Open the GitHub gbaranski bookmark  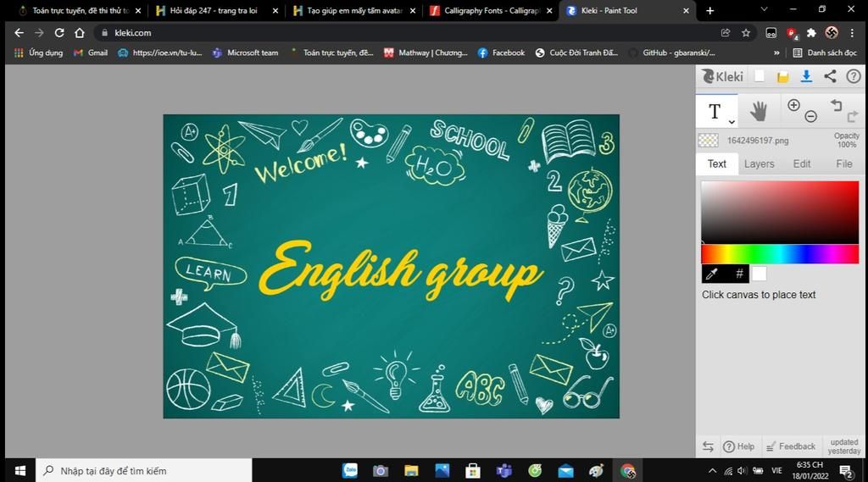coord(672,53)
